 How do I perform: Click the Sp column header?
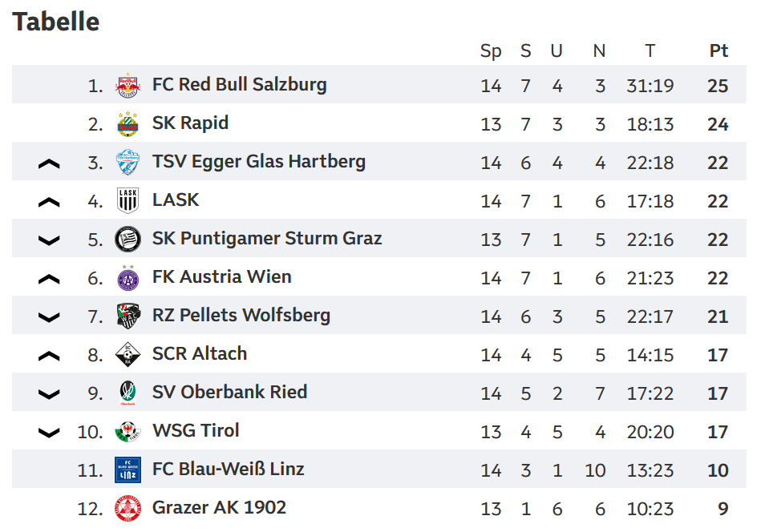[491, 51]
